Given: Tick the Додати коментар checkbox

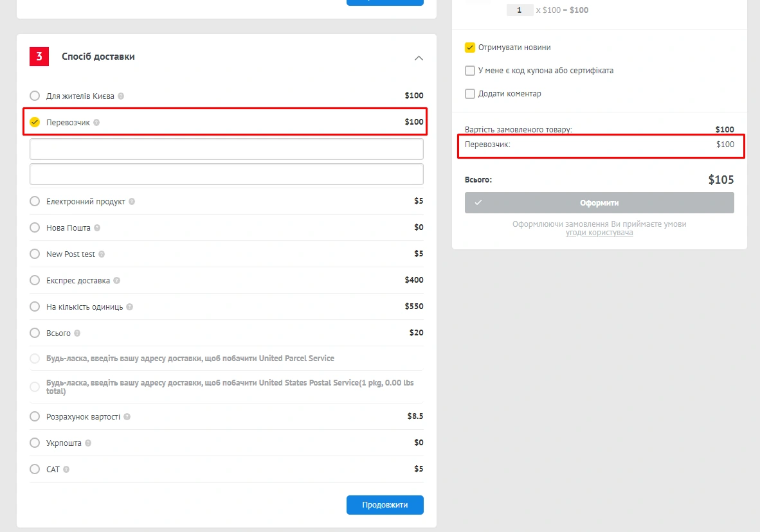Looking at the screenshot, I should 470,94.
